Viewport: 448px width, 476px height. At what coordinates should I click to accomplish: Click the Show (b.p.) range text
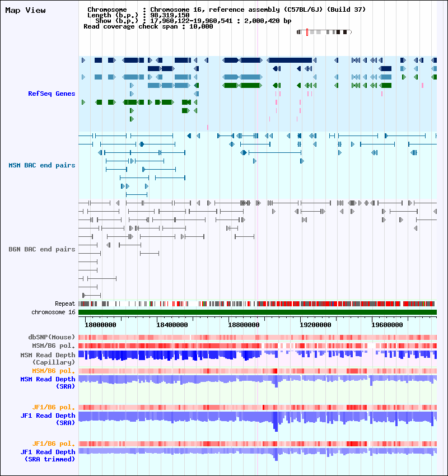click(193, 21)
